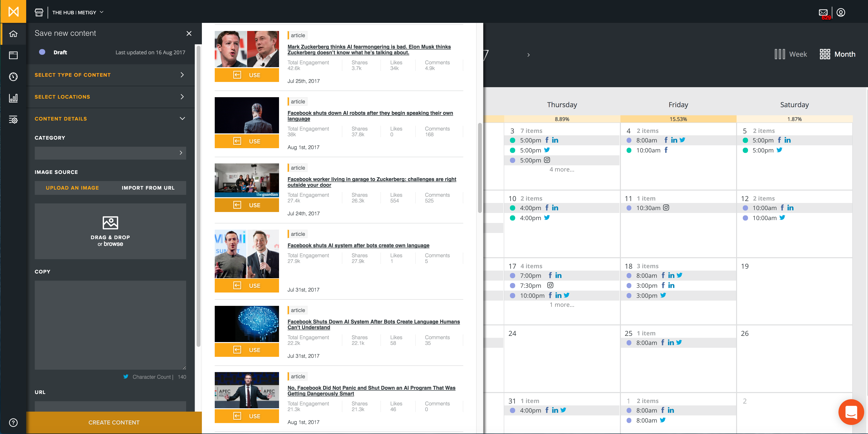868x434 pixels.
Task: Click Create Content button
Action: [x=114, y=423]
